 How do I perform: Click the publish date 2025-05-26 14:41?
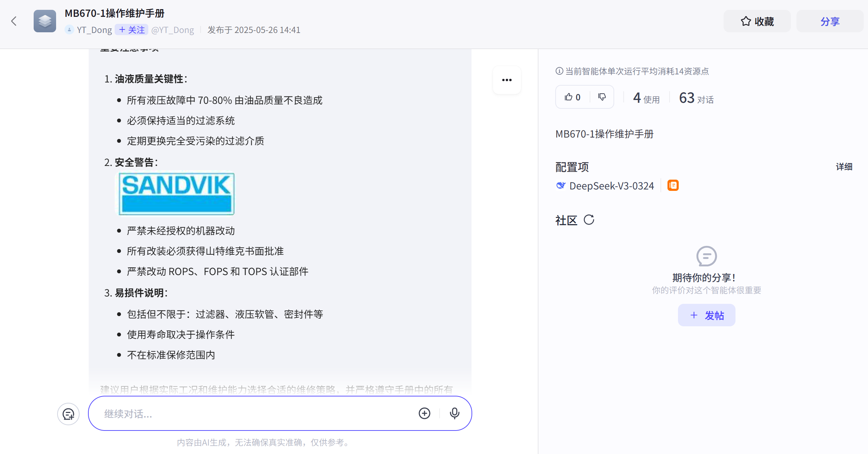[267, 30]
